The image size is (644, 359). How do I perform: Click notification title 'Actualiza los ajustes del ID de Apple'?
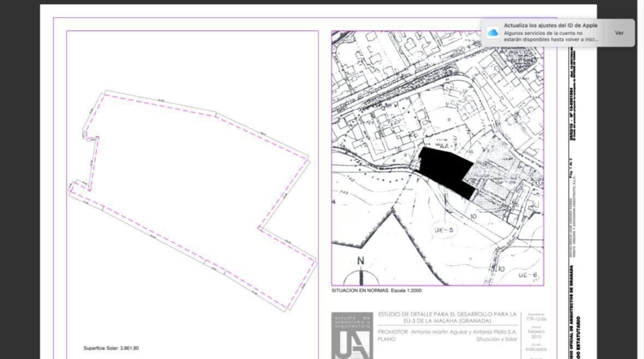pos(550,25)
